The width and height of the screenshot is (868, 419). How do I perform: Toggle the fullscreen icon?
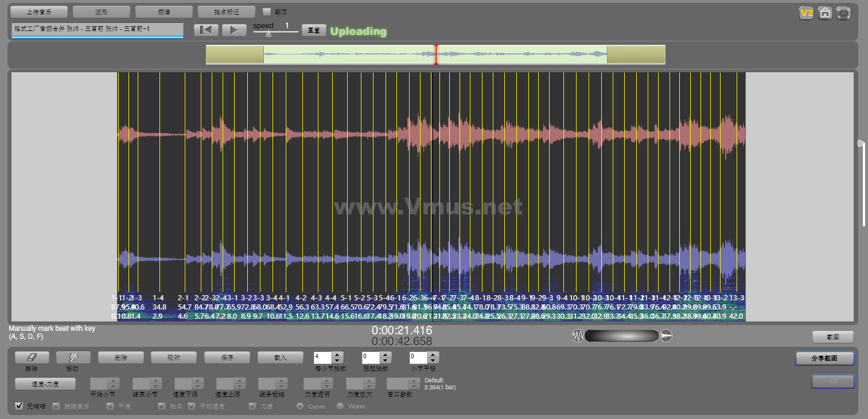[x=843, y=13]
